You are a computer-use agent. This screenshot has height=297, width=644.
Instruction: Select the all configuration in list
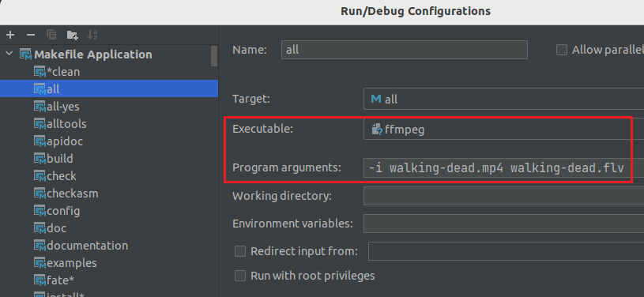[109, 88]
